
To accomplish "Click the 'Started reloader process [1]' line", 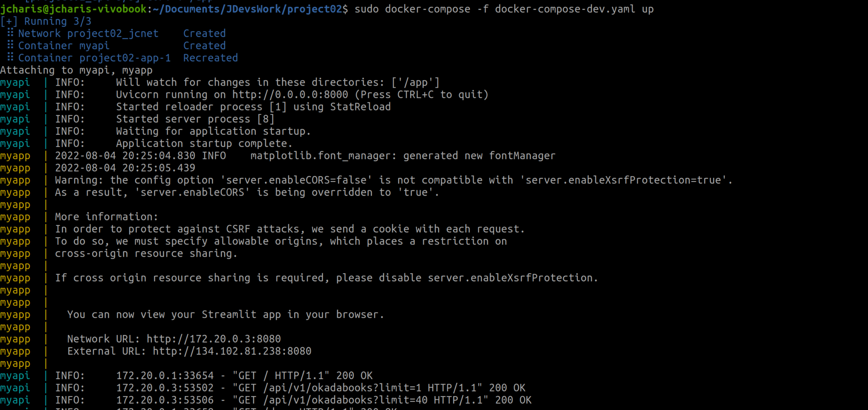I will coord(201,107).
